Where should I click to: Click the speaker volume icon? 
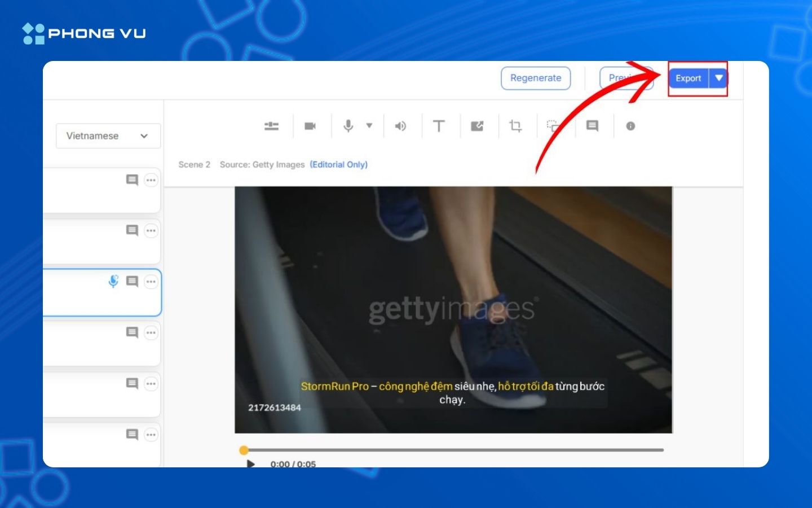click(x=400, y=126)
